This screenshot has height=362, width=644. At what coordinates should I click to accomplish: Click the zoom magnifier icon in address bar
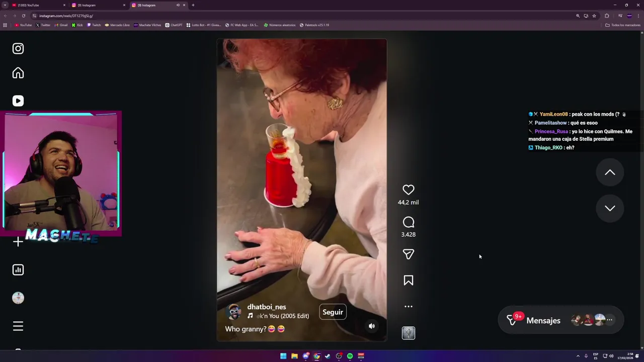578,16
